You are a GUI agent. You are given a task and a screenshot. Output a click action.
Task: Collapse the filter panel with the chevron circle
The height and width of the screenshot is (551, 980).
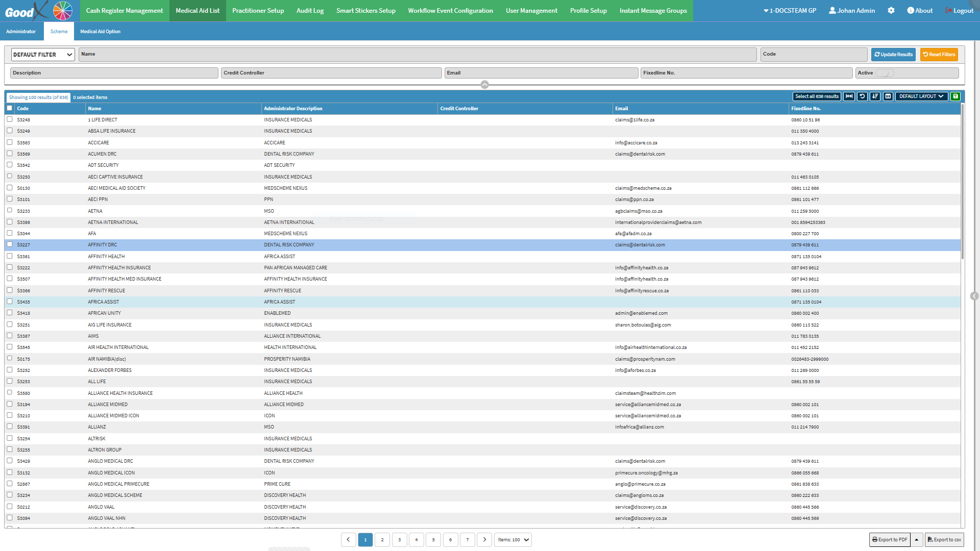(x=484, y=85)
